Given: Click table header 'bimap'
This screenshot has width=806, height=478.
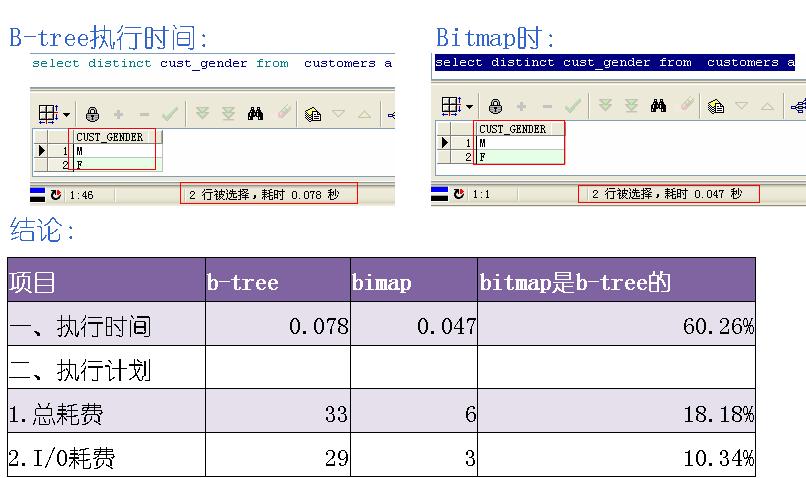Looking at the screenshot, I should (381, 283).
